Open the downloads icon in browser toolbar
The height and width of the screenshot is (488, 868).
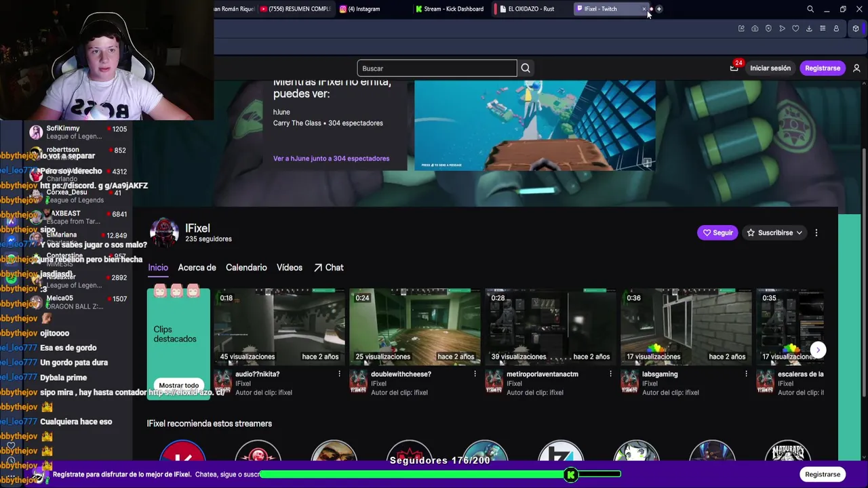tap(809, 28)
